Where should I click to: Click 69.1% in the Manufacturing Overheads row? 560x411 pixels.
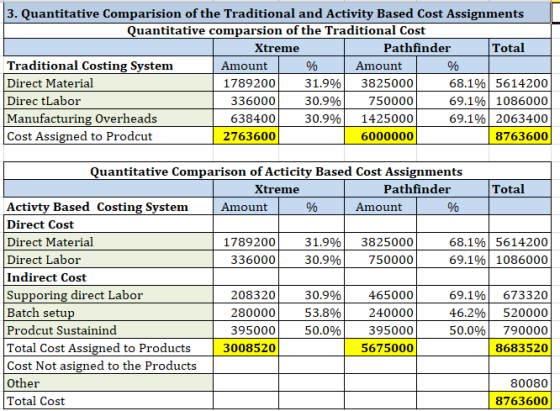pyautogui.click(x=452, y=118)
